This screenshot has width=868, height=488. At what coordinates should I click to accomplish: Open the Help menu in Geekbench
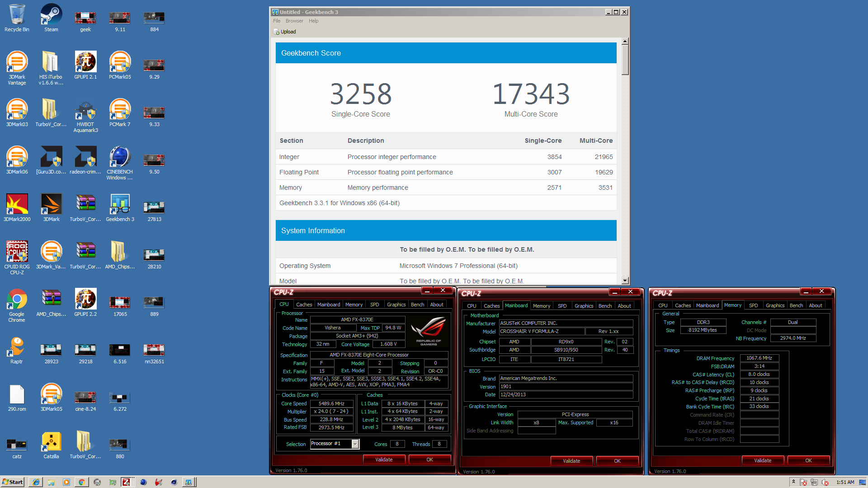point(314,21)
